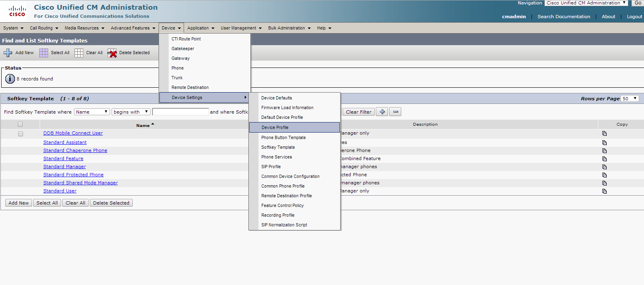
Task: Open the Standard Assistant link
Action: 65,142
